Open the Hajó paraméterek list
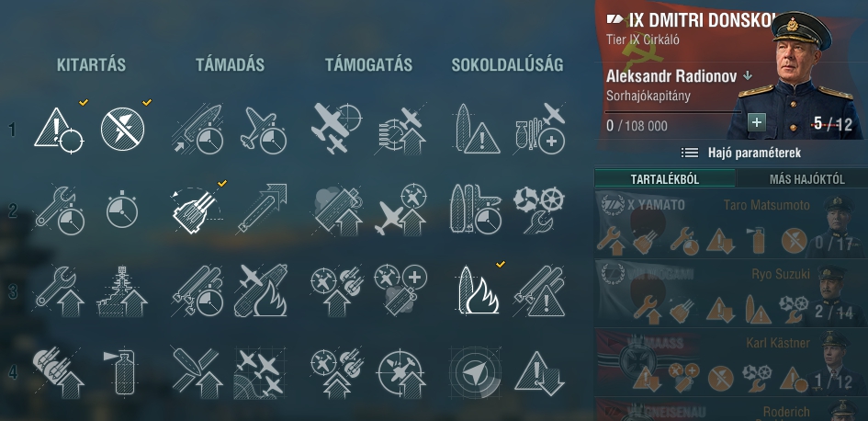 [x=740, y=153]
